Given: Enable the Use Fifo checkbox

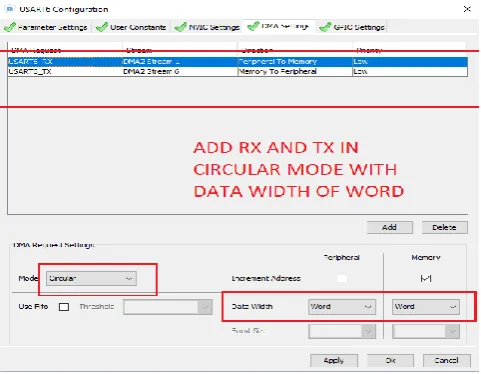Looking at the screenshot, I should 64,307.
